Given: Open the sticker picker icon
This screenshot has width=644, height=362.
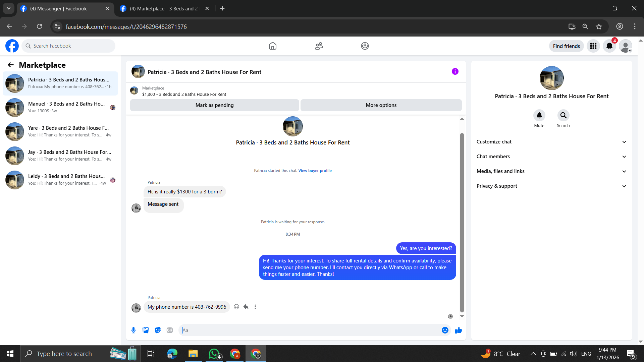Looking at the screenshot, I should coord(158,330).
